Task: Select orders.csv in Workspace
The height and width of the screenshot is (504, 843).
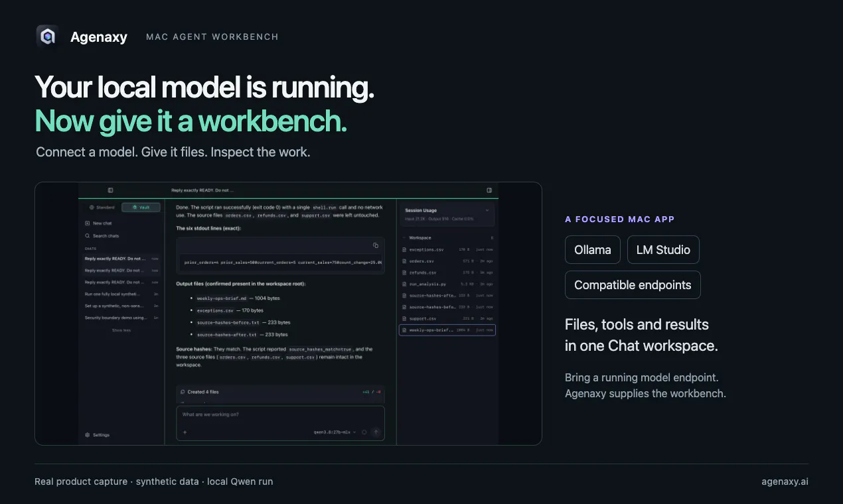Action: [447, 261]
